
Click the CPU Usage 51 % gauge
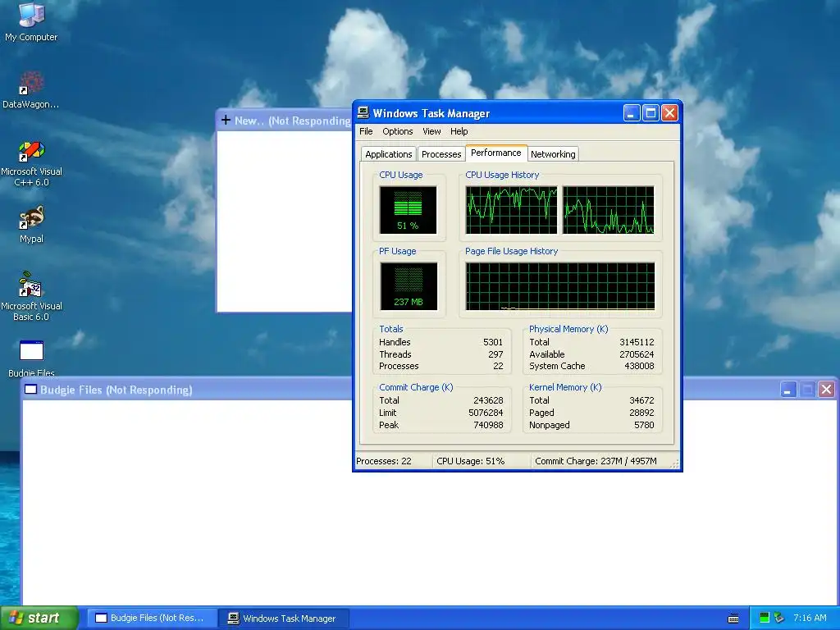[x=408, y=210]
